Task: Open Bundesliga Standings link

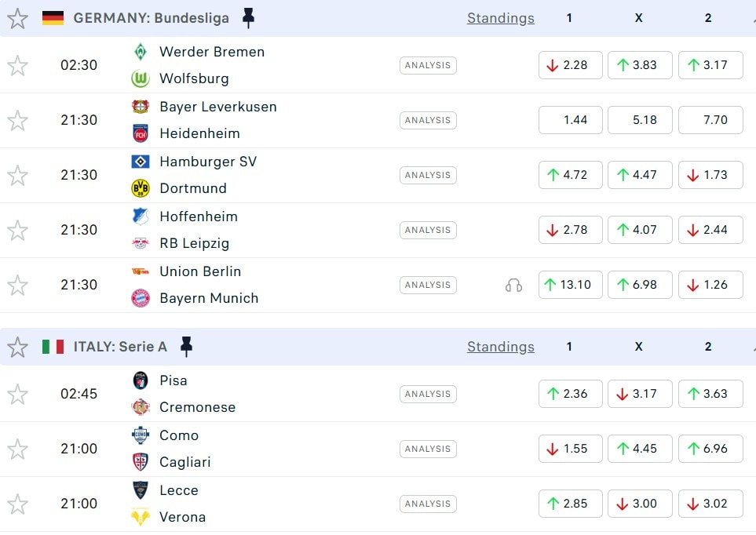Action: pos(500,18)
